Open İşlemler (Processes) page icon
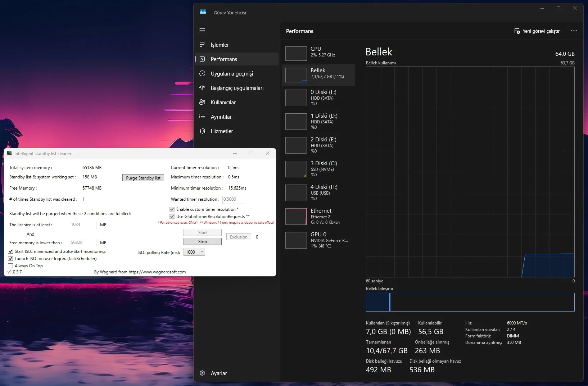588x386 pixels. pyautogui.click(x=202, y=45)
